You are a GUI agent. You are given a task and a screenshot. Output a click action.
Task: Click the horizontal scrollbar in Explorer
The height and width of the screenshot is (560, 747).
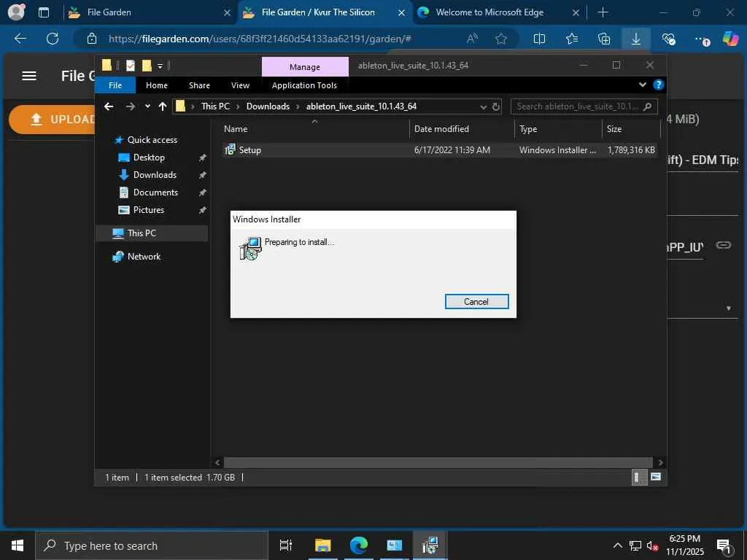(x=438, y=462)
